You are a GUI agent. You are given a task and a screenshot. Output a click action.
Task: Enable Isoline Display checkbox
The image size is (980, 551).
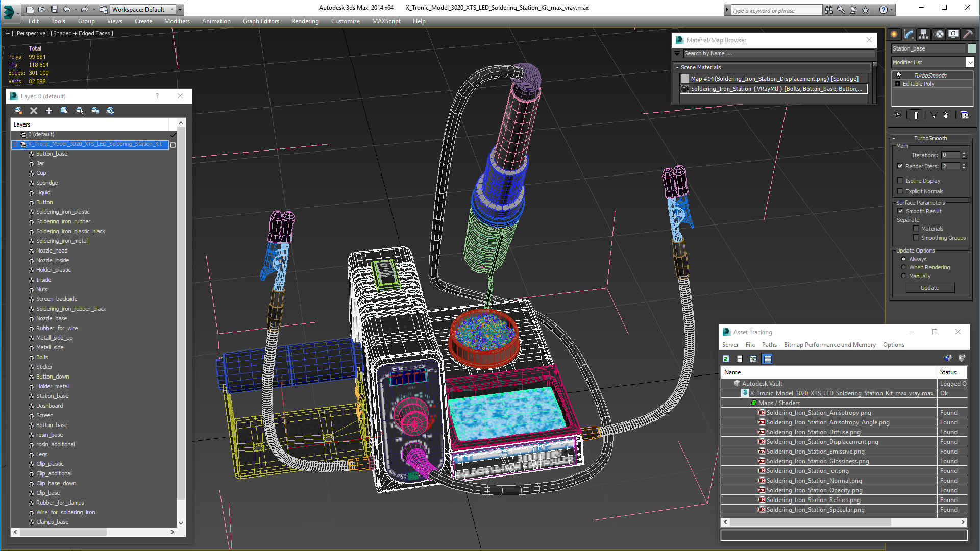pos(900,181)
